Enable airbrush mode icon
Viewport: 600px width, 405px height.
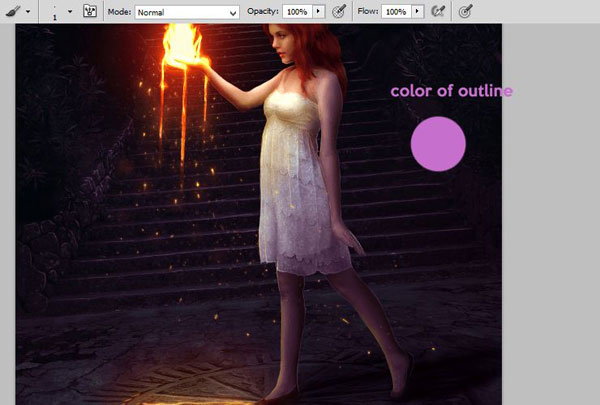pos(438,11)
